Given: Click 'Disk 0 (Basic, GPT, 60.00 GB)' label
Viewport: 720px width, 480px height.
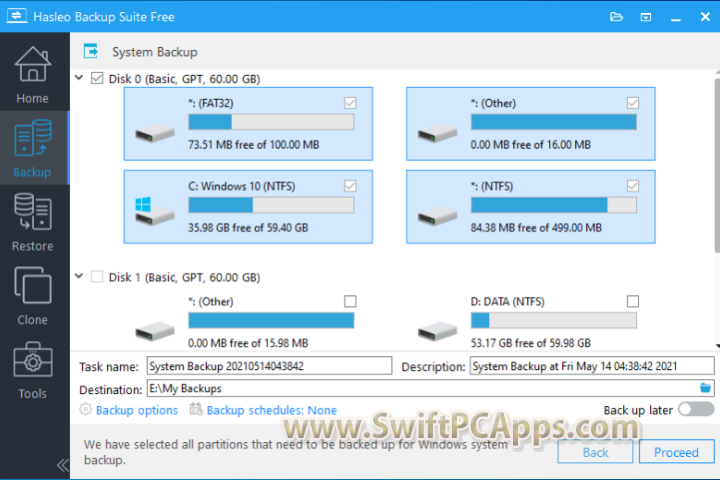Looking at the screenshot, I should tap(184, 79).
